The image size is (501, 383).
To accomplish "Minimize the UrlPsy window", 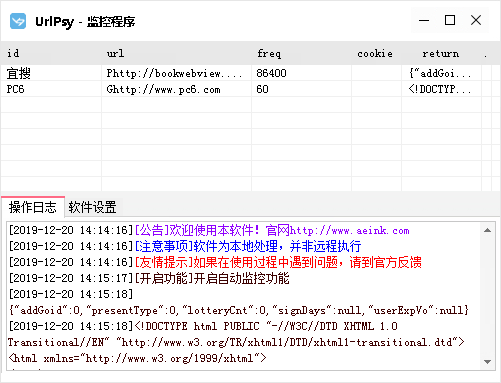I will pos(424,21).
